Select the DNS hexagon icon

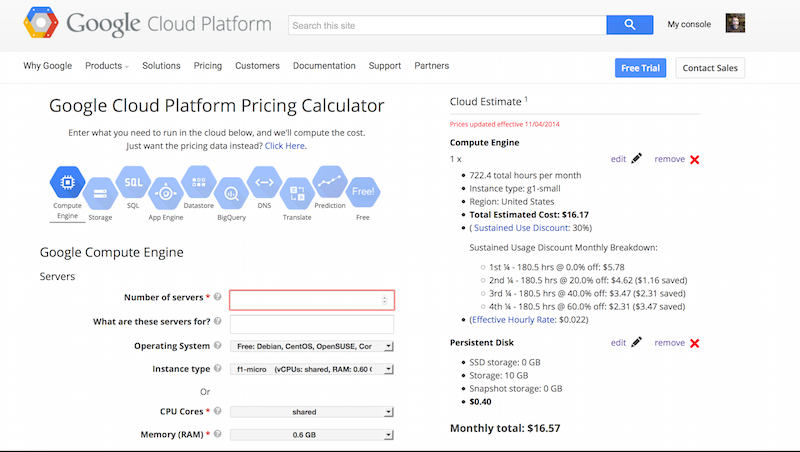(x=264, y=182)
